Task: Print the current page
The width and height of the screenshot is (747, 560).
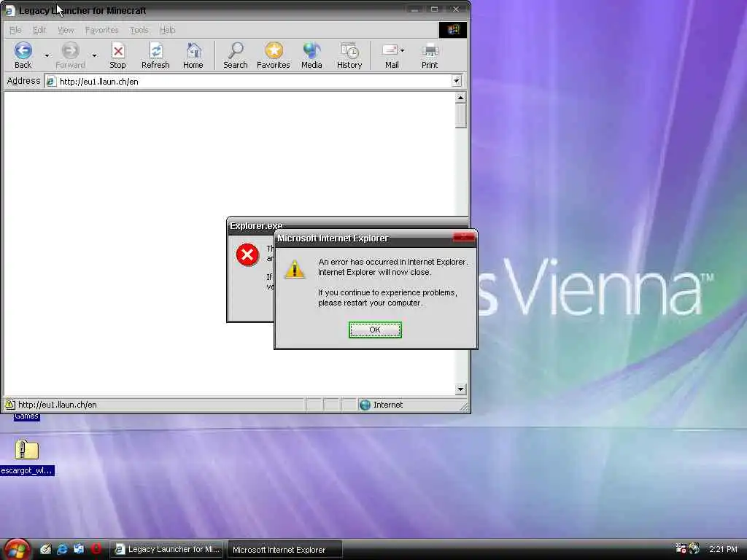Action: pos(430,55)
